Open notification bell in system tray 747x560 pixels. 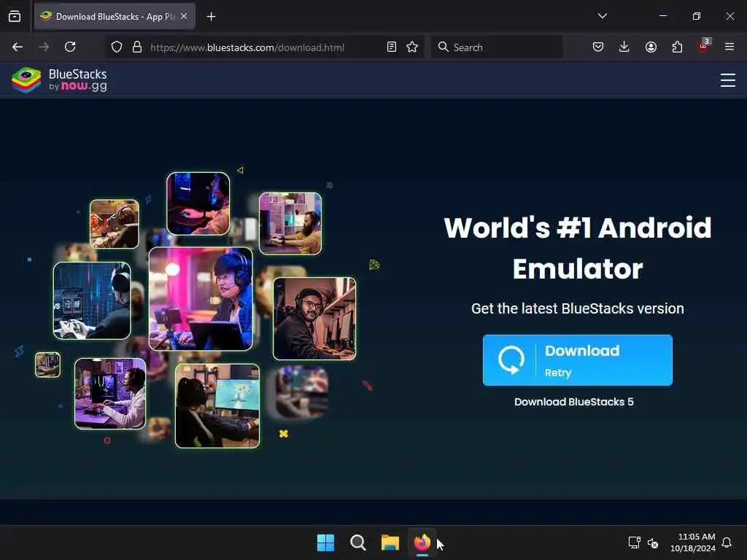coord(727,542)
